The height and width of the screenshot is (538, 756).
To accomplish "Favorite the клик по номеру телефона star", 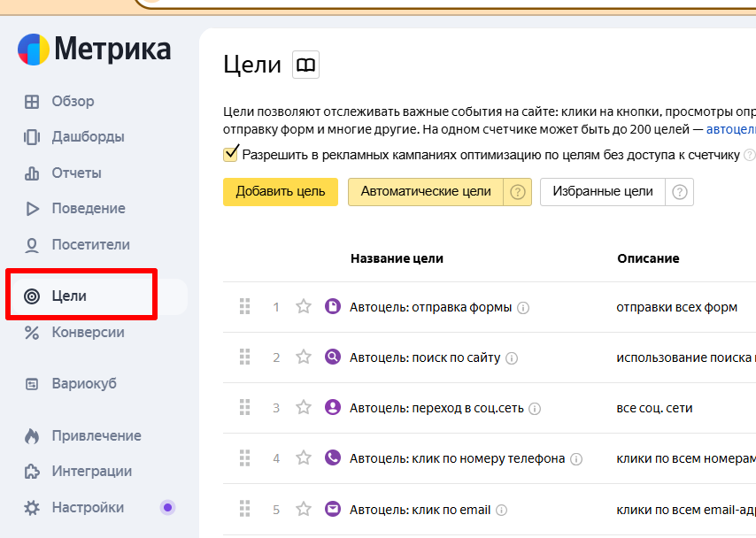I will (x=304, y=457).
